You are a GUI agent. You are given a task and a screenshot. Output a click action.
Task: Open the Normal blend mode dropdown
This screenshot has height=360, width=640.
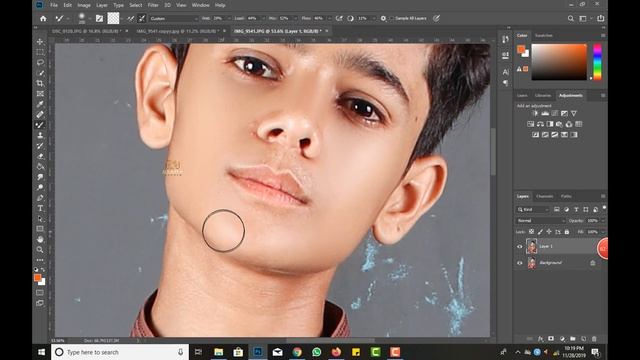541,221
